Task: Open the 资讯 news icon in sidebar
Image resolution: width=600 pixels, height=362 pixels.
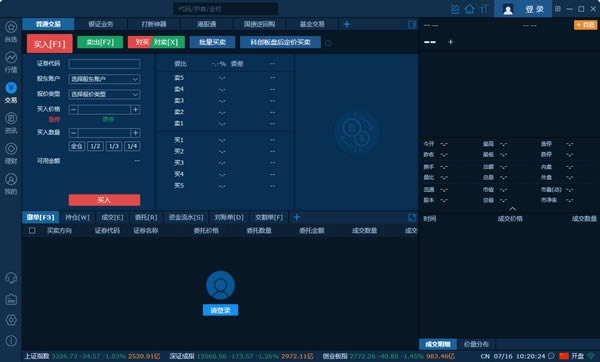Action: (x=11, y=118)
